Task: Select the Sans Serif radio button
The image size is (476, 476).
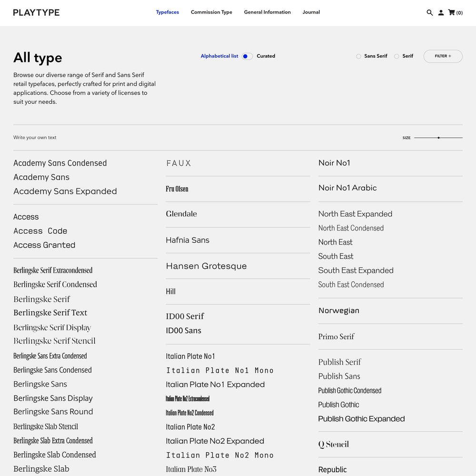Action: coord(358,56)
